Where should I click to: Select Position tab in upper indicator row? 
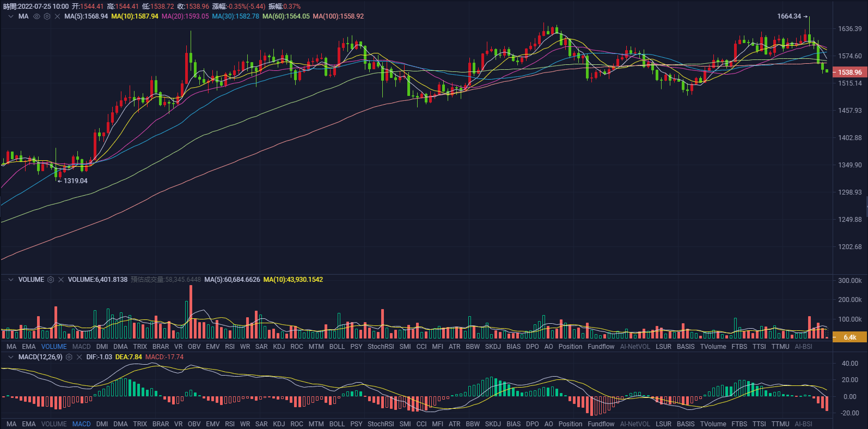[570, 347]
